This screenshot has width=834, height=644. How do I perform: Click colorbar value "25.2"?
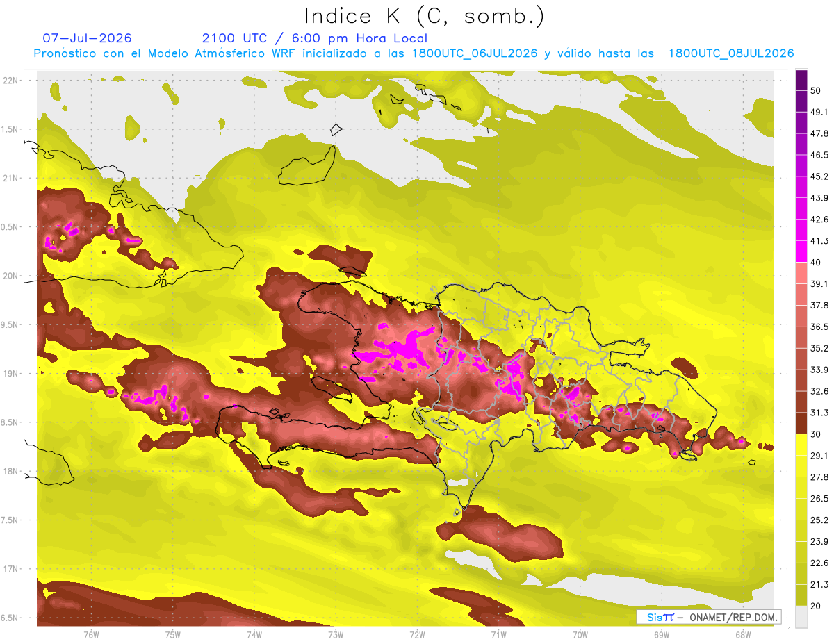point(819,520)
